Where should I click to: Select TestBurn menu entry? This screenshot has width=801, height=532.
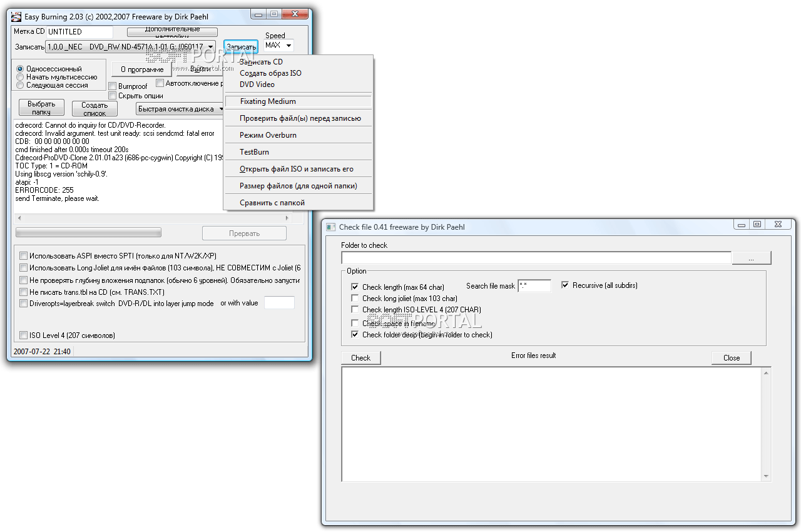pyautogui.click(x=254, y=152)
